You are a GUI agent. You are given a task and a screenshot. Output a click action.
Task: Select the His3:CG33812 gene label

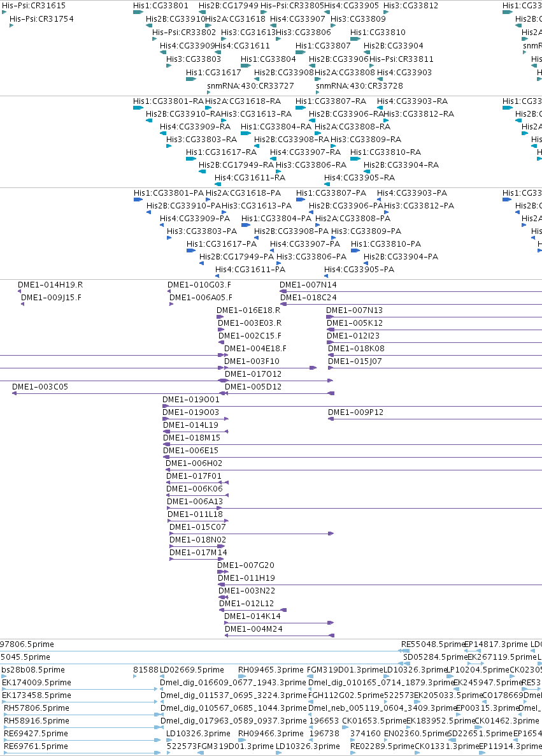[411, 6]
